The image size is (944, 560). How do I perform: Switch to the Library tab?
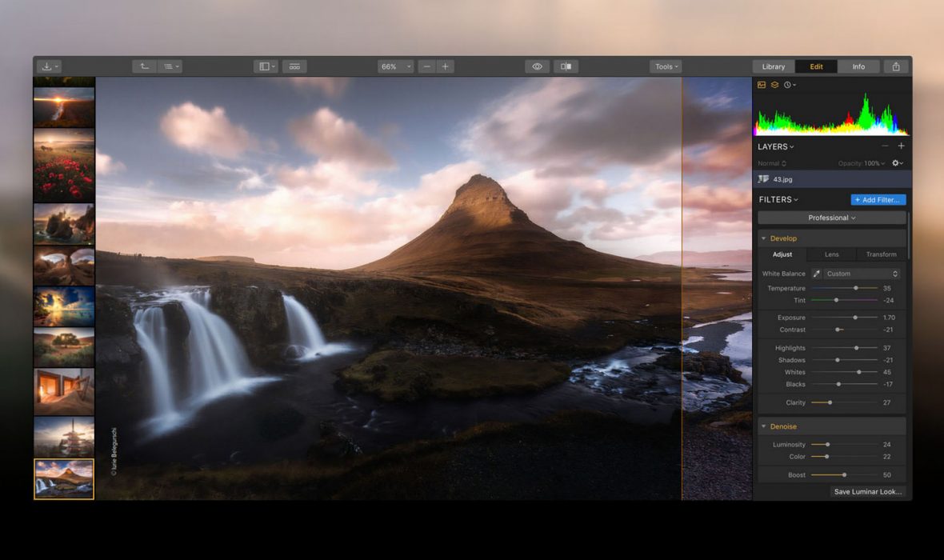(x=773, y=66)
